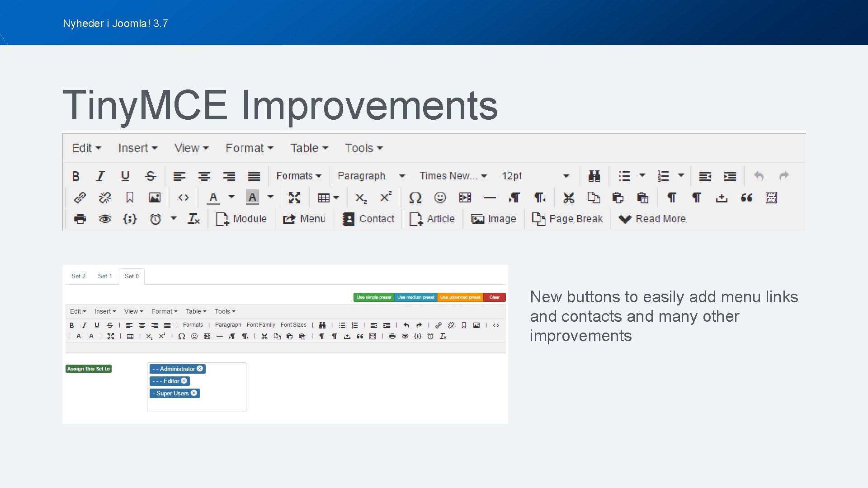Image resolution: width=868 pixels, height=488 pixels.
Task: Click the Redo arrow in large toolbar
Action: tap(784, 176)
